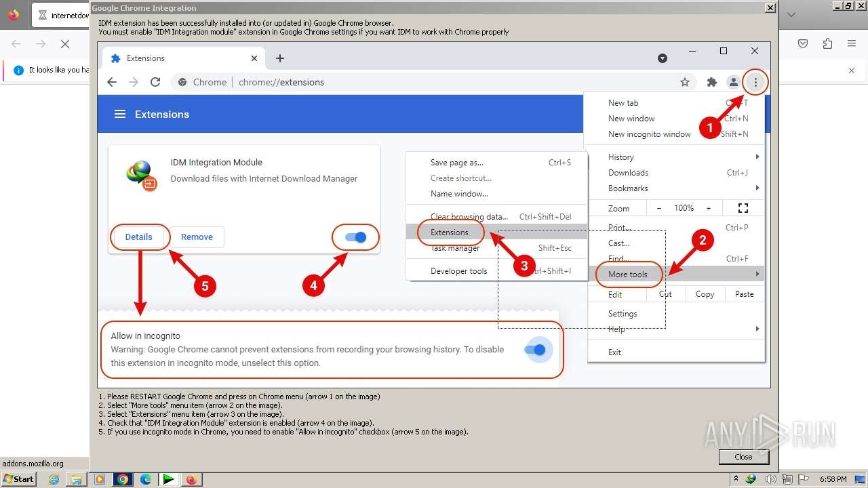Click the dropdown arrow icon in Chrome title bar

(663, 58)
